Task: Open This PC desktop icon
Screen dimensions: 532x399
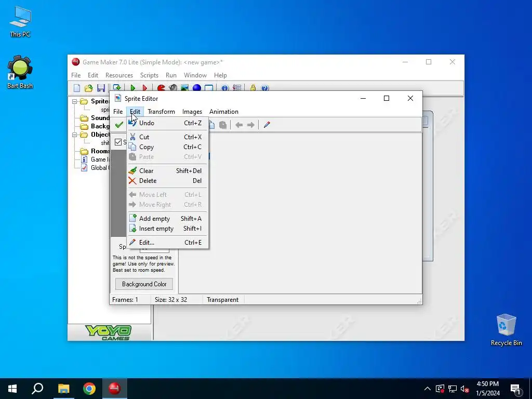Action: 20,22
